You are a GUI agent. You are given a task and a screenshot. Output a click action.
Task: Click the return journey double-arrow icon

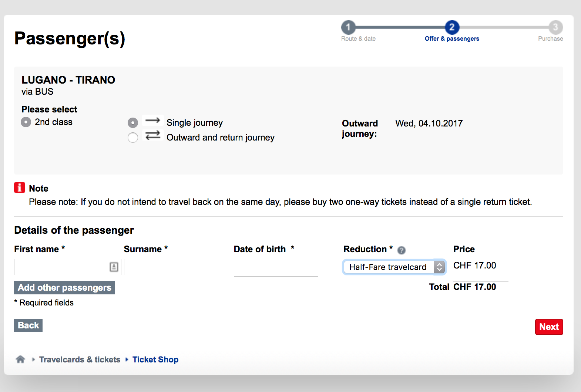pos(152,135)
